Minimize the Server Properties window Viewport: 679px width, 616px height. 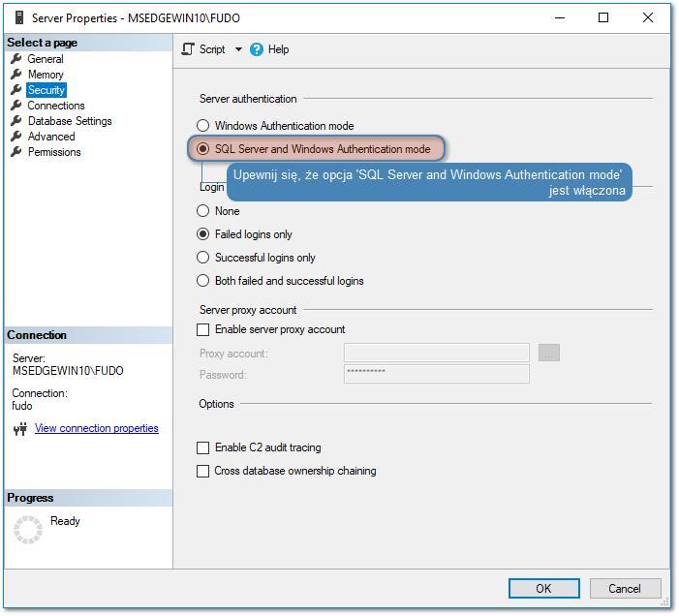click(x=560, y=17)
